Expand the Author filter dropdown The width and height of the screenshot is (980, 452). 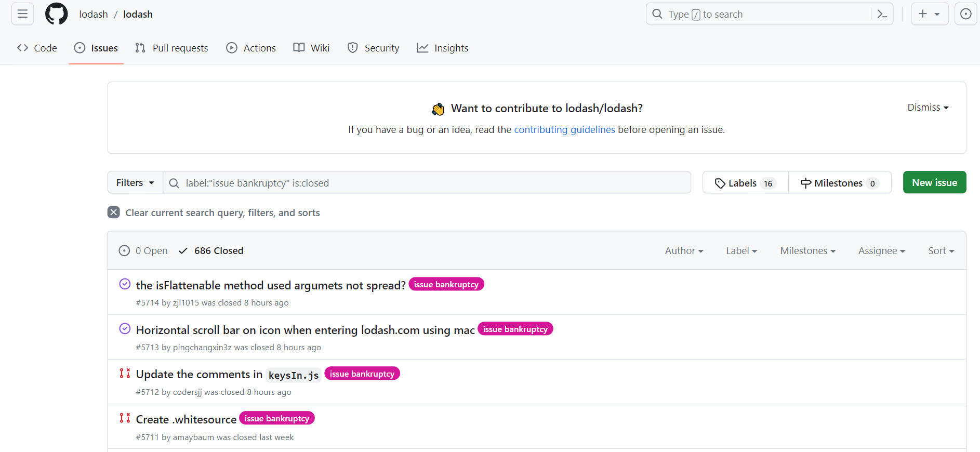click(x=684, y=250)
